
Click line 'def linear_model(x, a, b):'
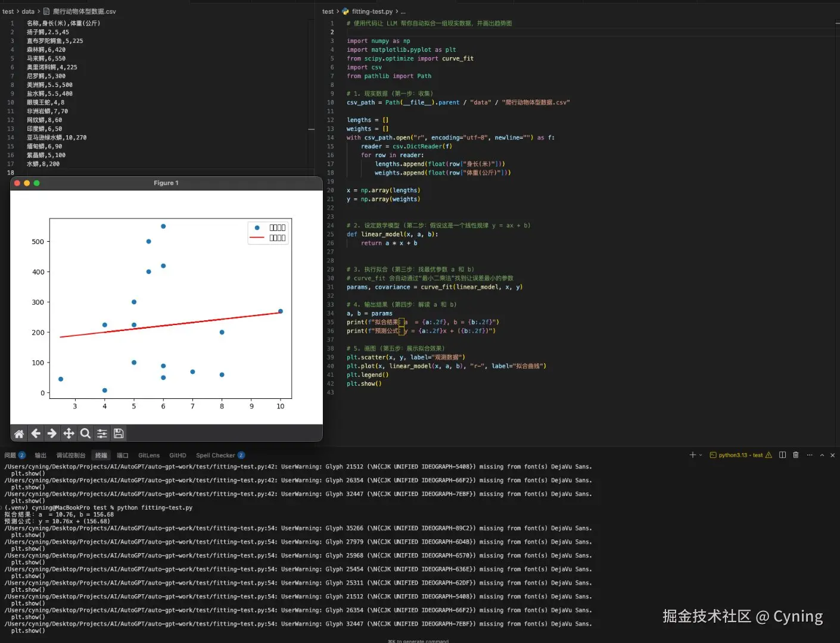click(392, 234)
